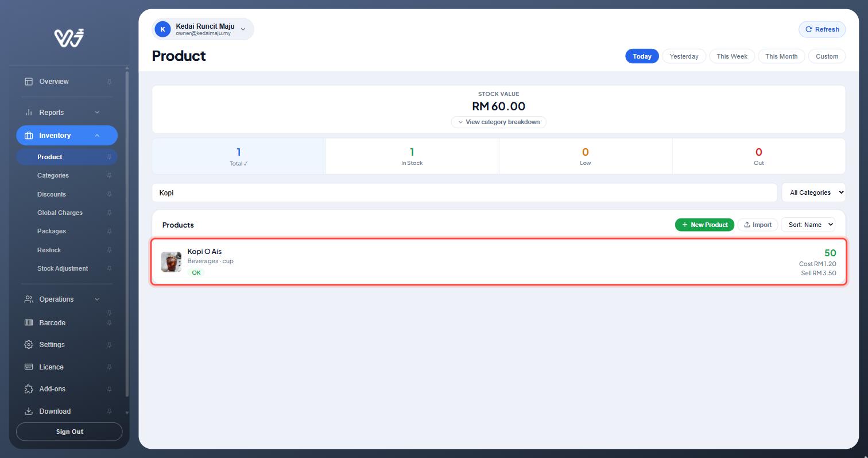Pin the Overview sidebar item
This screenshot has height=458, width=868.
(109, 82)
